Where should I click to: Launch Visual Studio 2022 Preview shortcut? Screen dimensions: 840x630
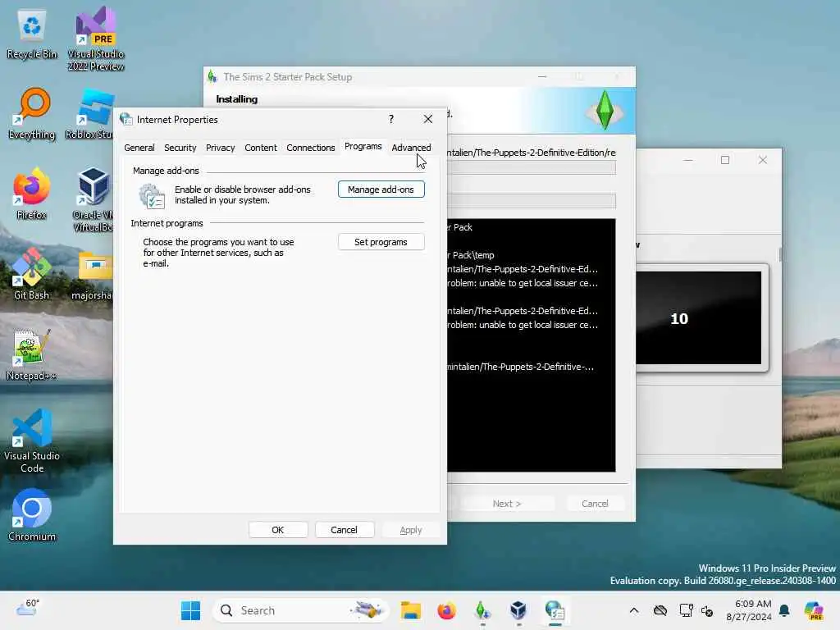point(96,39)
